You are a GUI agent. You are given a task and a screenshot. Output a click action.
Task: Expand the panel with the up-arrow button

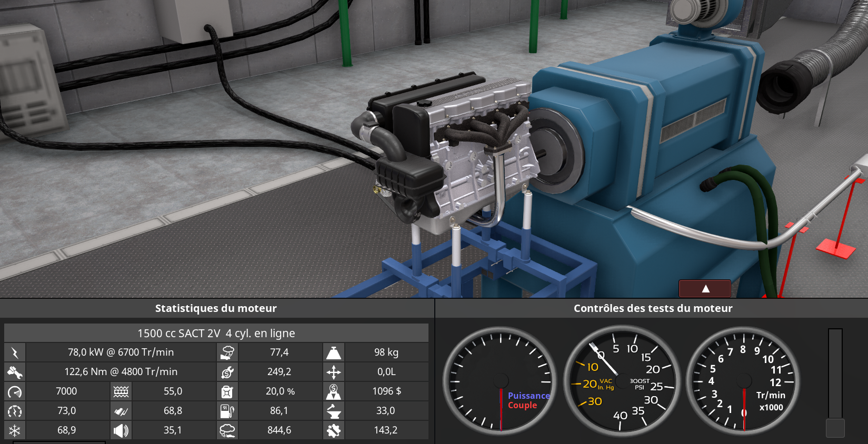[705, 288]
